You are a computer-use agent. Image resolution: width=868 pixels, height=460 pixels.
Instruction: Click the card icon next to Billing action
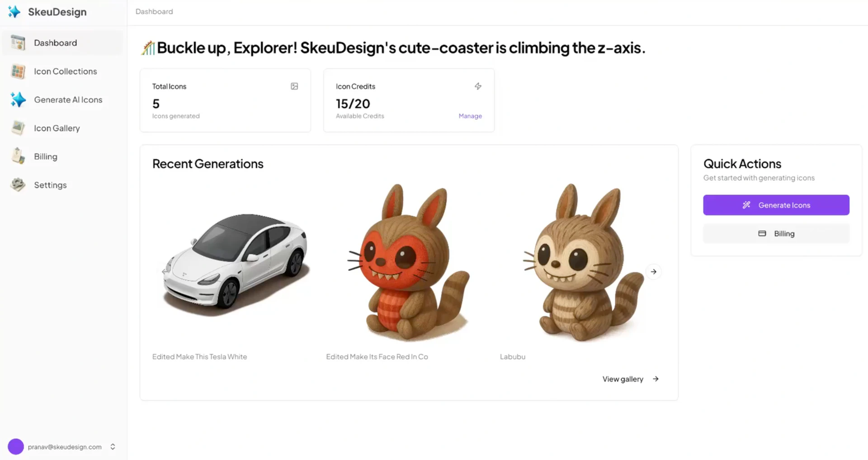coord(762,233)
